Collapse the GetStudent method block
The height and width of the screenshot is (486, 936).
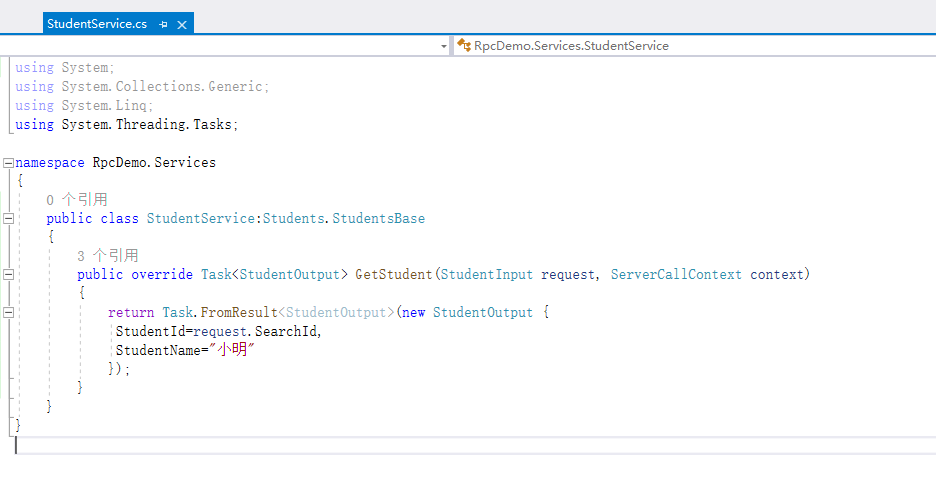point(8,275)
